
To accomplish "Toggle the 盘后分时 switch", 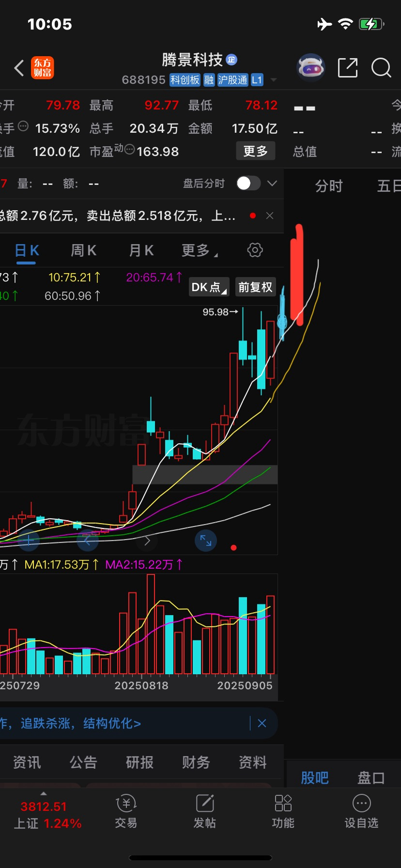I will [248, 183].
